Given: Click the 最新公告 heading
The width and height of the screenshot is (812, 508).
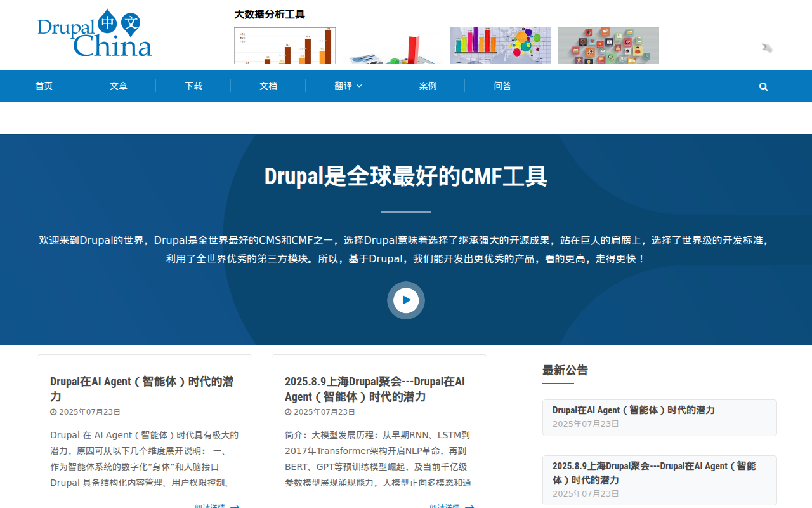Looking at the screenshot, I should 565,370.
